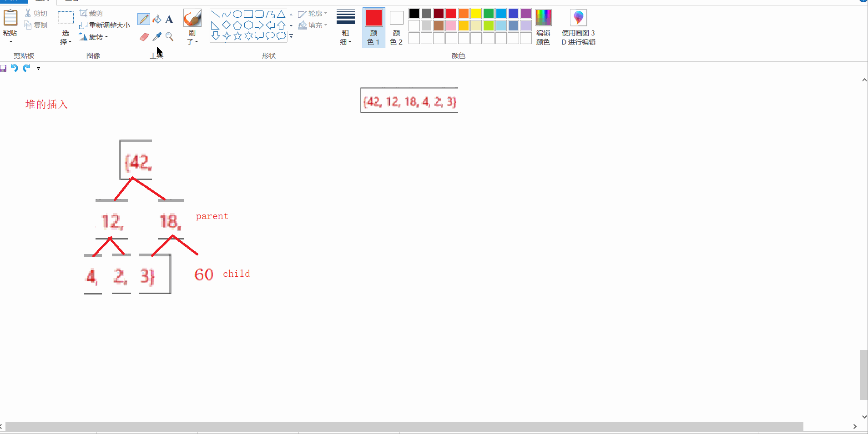
Task: Click the 裁剪 crop button
Action: pyautogui.click(x=91, y=14)
